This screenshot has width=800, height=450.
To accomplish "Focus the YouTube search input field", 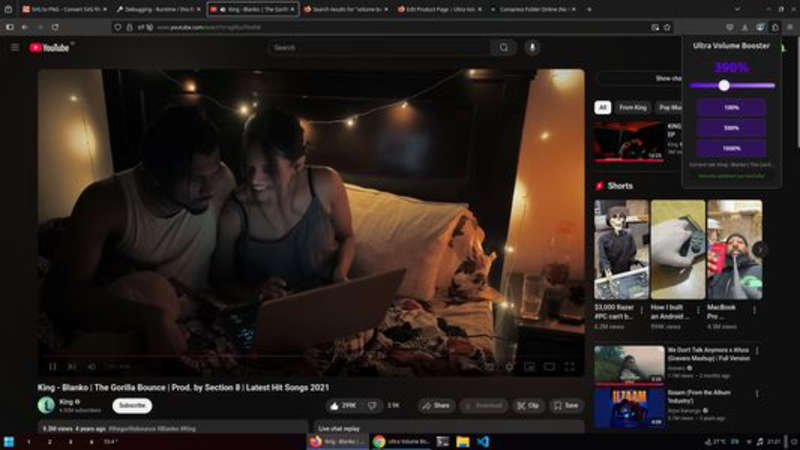I will 380,47.
